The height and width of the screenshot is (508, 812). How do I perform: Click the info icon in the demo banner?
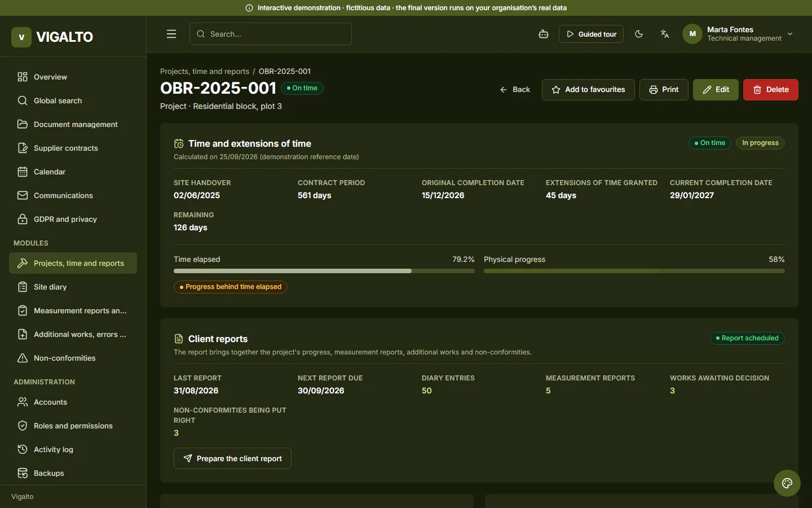pyautogui.click(x=249, y=8)
